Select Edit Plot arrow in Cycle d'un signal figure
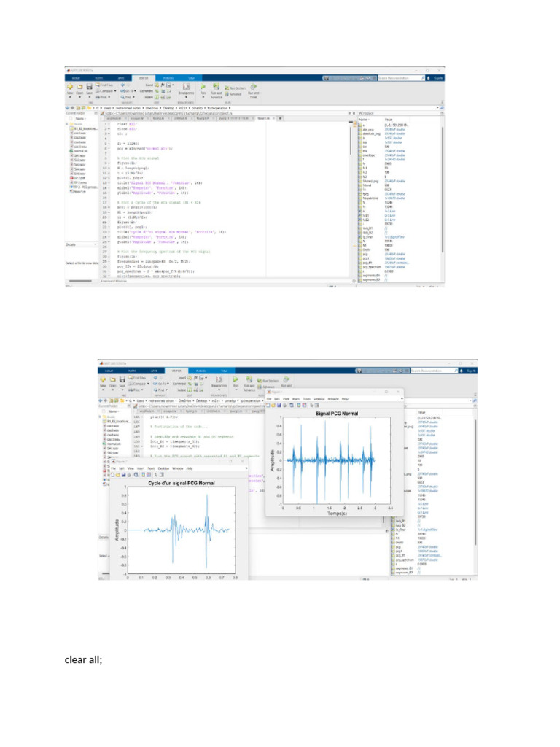The image size is (560, 747). click(156, 475)
